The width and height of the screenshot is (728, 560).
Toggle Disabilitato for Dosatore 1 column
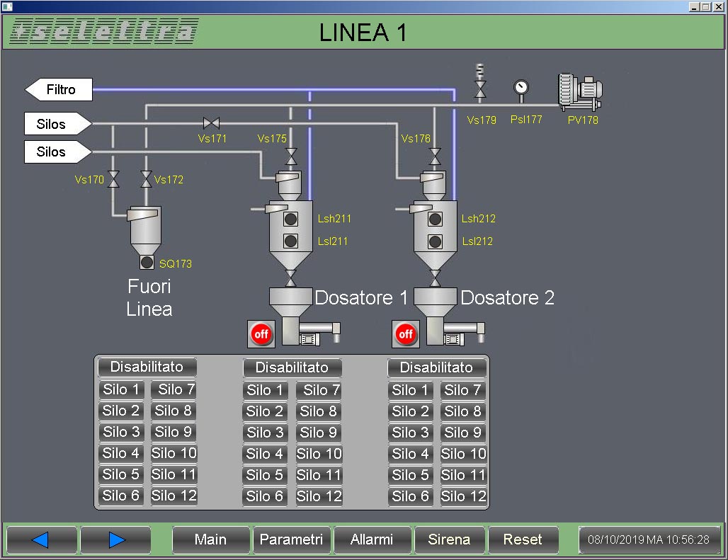click(x=292, y=367)
